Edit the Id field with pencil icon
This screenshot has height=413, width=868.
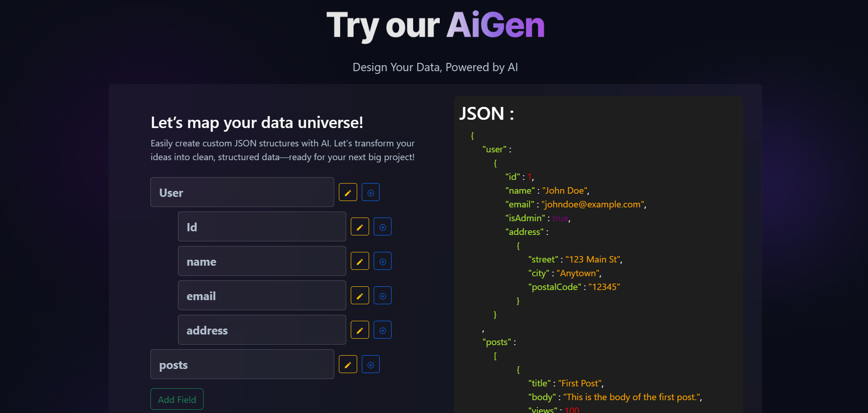(x=359, y=227)
